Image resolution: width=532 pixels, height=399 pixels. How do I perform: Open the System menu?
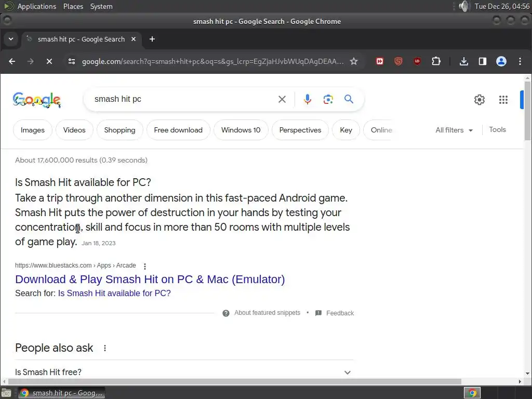[101, 6]
